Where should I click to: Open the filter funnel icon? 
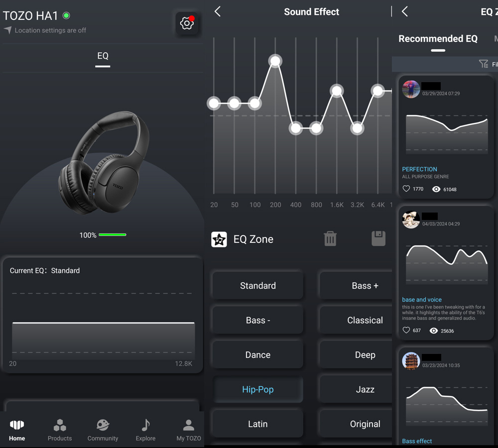484,64
